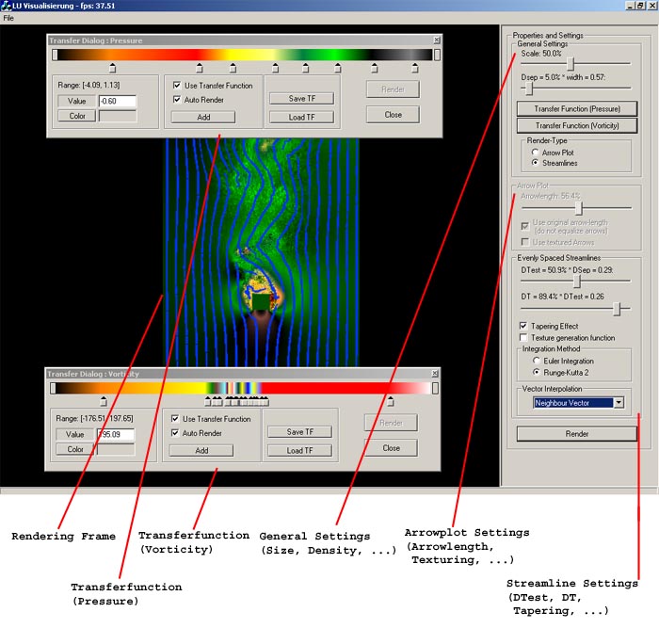Close the Vorticity transfer dialog with X
This screenshot has height=644, width=659.
pyautogui.click(x=434, y=374)
